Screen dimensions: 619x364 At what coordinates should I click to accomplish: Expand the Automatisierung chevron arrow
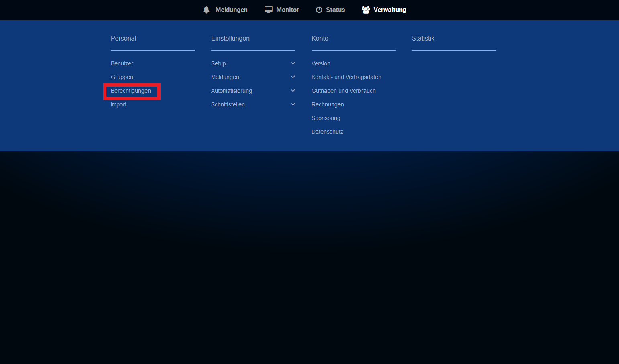point(293,91)
